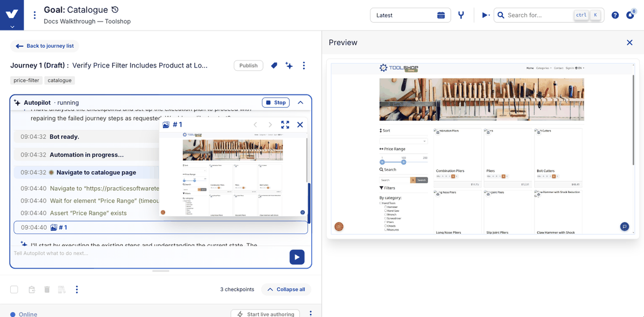Click the library books icon in steps toolbar
The image size is (644, 317).
tap(62, 290)
